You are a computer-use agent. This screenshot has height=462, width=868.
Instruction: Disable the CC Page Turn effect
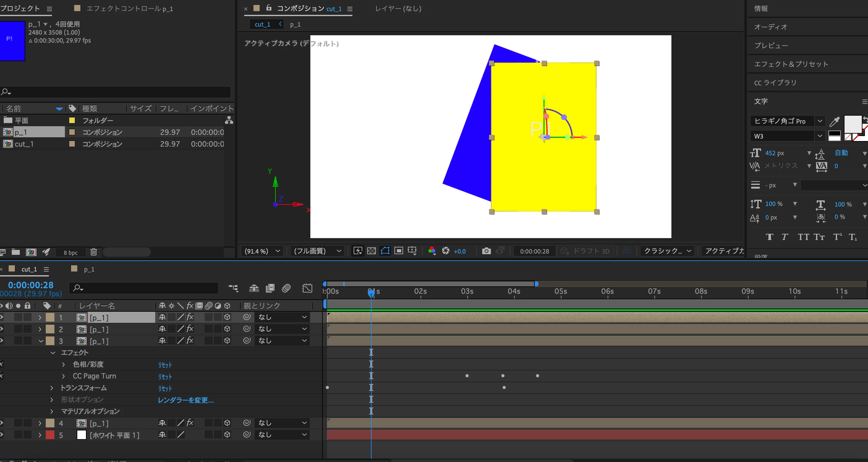tap(1, 376)
